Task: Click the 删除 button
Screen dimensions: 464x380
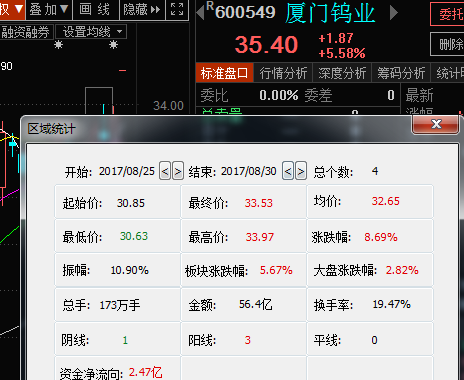Action: click(448, 44)
